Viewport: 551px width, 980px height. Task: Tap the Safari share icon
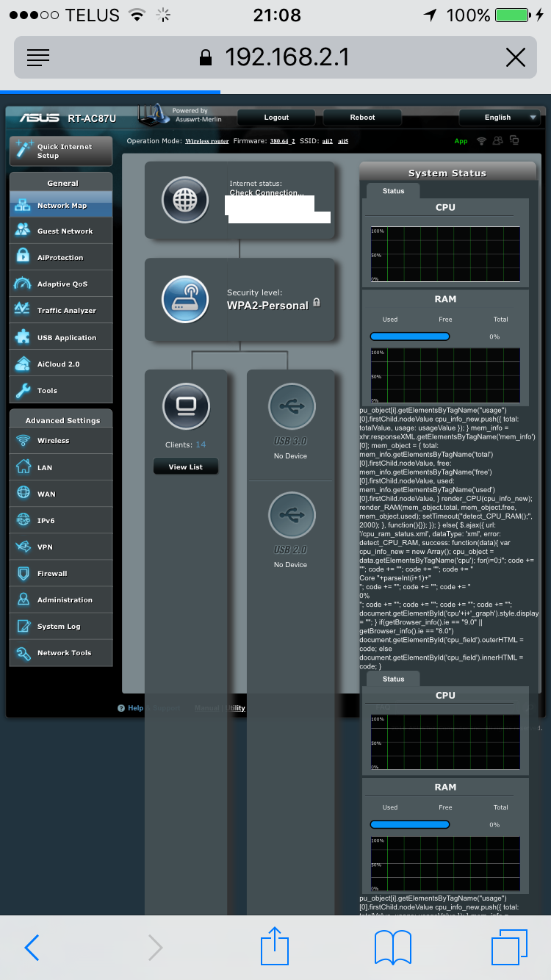273,945
